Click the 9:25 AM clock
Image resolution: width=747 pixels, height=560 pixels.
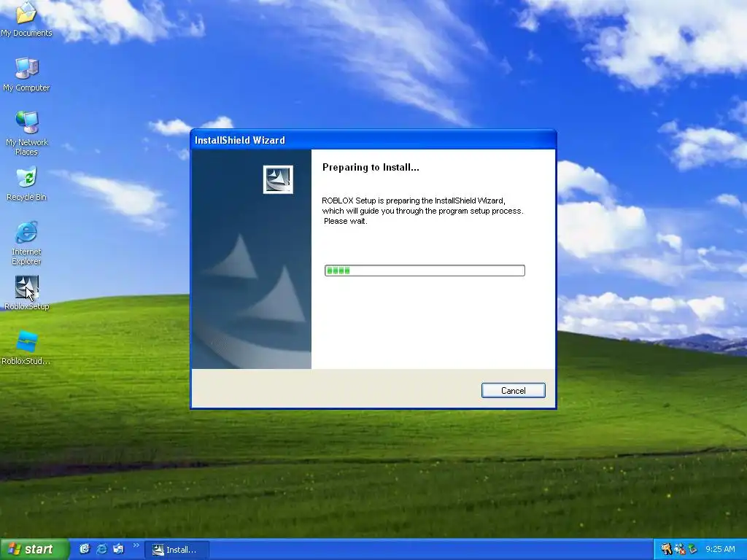[x=720, y=549]
